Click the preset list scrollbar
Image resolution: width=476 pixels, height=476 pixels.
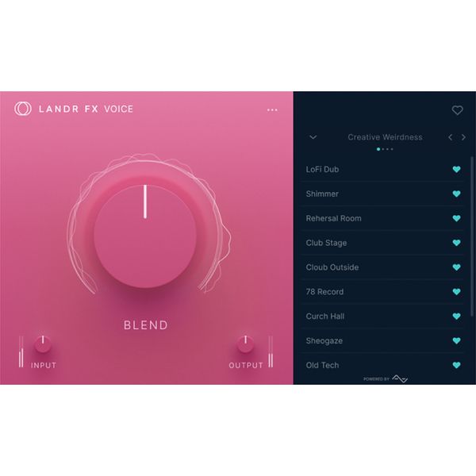tap(472, 236)
